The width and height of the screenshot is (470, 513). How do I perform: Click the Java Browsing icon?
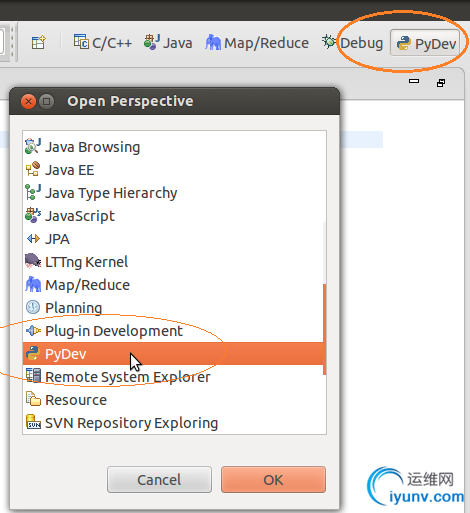tap(33, 146)
